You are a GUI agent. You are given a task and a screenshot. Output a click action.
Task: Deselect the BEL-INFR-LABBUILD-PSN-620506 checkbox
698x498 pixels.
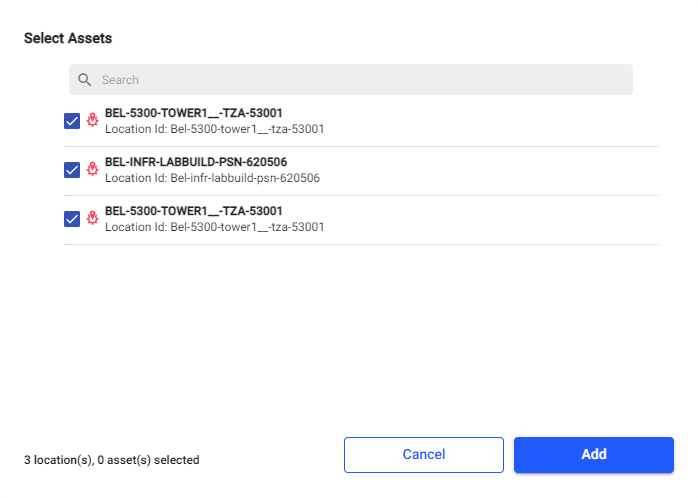pyautogui.click(x=72, y=170)
